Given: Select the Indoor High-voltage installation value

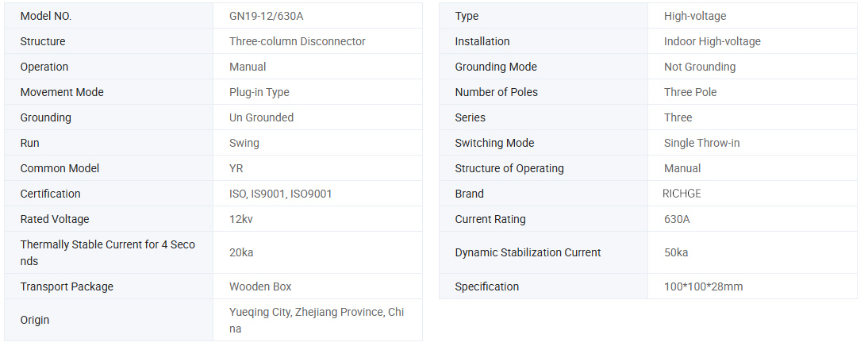Looking at the screenshot, I should tap(712, 41).
